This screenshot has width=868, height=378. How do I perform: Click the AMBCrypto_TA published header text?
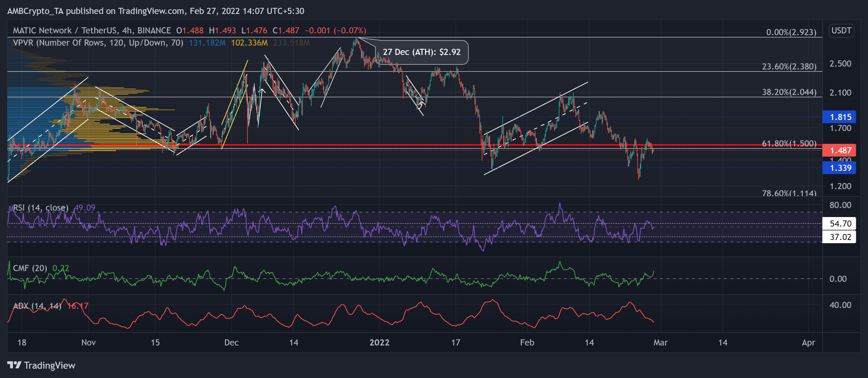click(156, 11)
